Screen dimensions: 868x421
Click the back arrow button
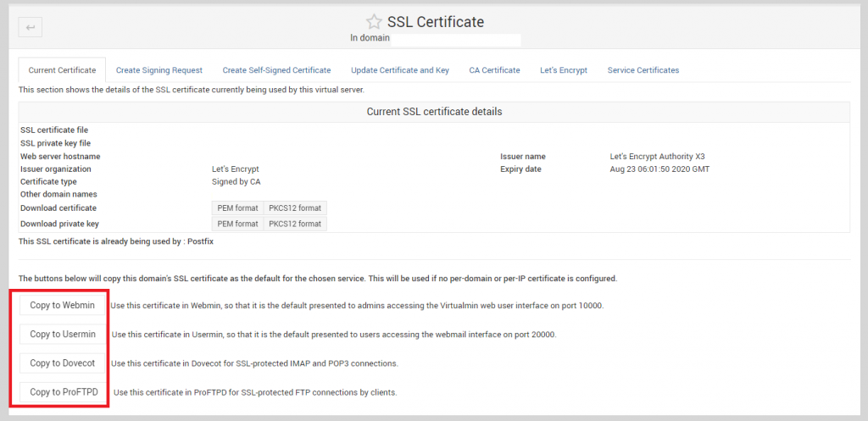click(x=31, y=27)
